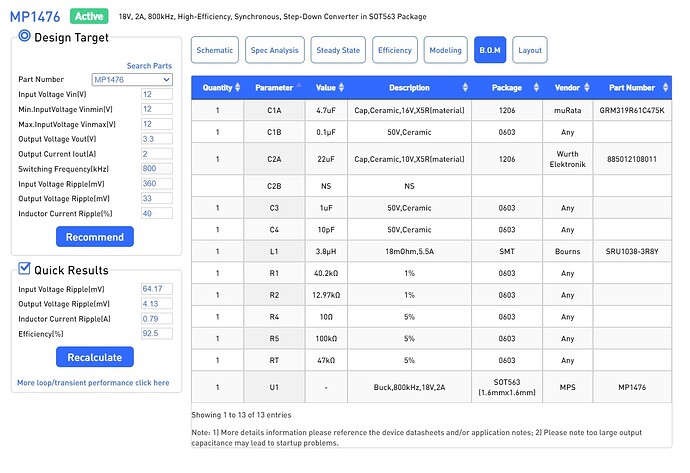Sort by Package column arrows

click(x=536, y=87)
